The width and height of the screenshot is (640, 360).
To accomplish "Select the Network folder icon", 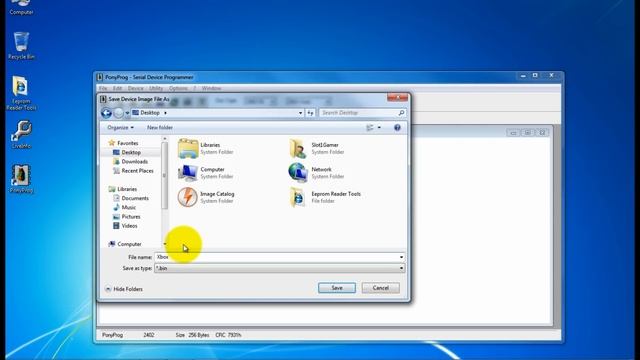I will click(x=298, y=173).
